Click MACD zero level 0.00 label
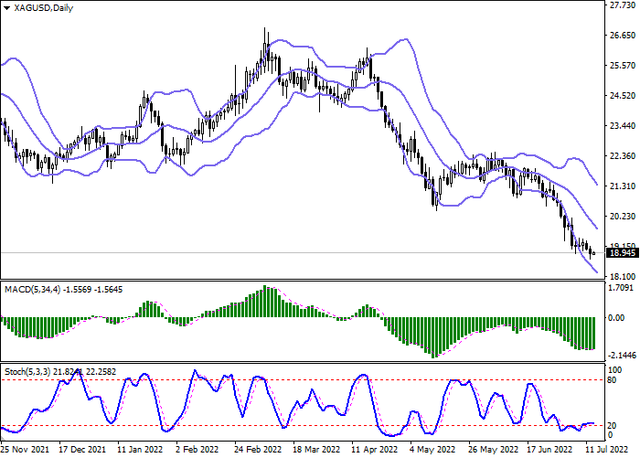 [x=617, y=317]
